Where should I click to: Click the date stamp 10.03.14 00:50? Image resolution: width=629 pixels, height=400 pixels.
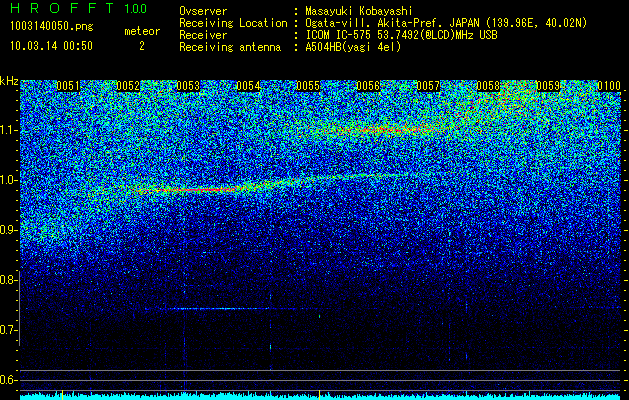51,46
